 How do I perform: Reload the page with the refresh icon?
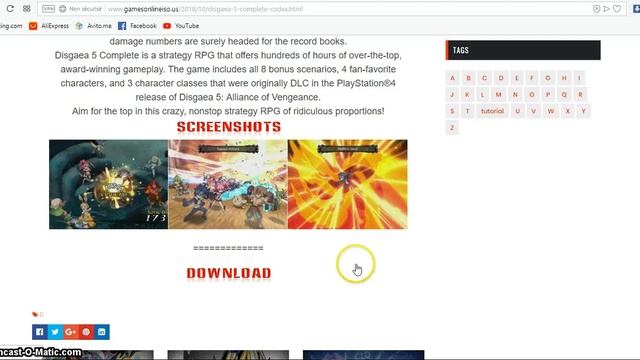click(x=10, y=9)
